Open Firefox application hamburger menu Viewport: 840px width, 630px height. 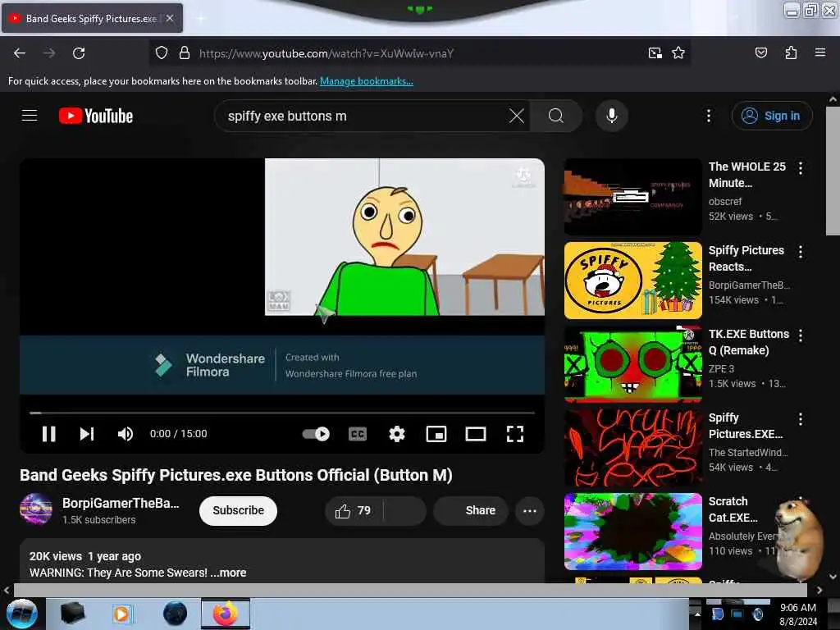819,53
